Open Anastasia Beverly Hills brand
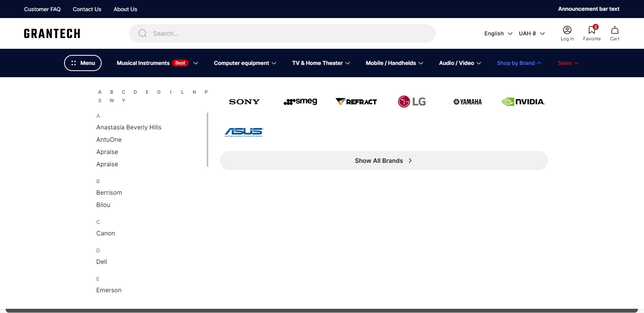The height and width of the screenshot is (313, 644). pyautogui.click(x=129, y=127)
